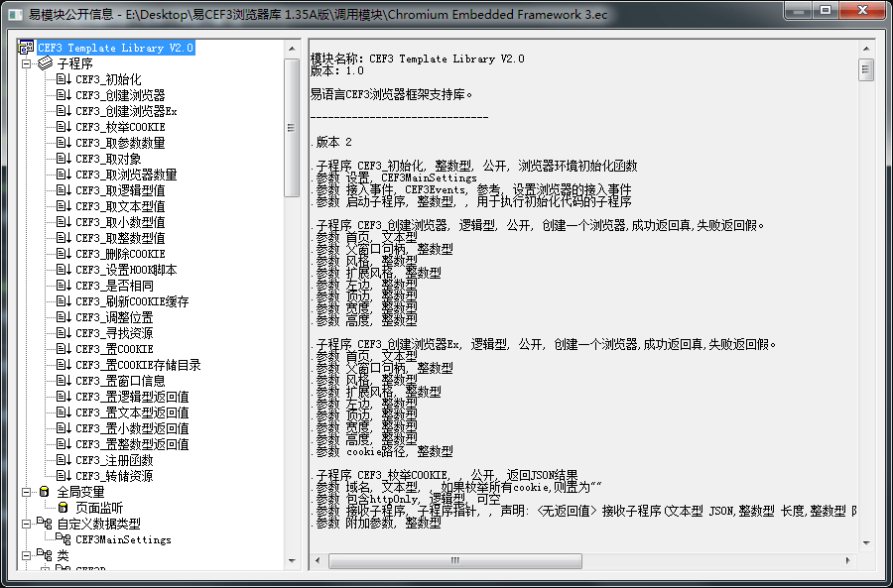Select CEF3_置逻辑型返回值 in the tree

(132, 397)
